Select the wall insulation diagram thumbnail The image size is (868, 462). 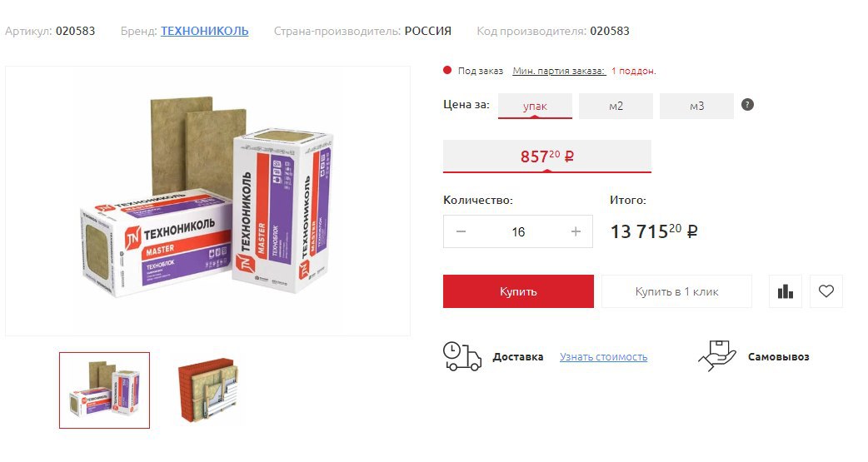click(x=208, y=390)
